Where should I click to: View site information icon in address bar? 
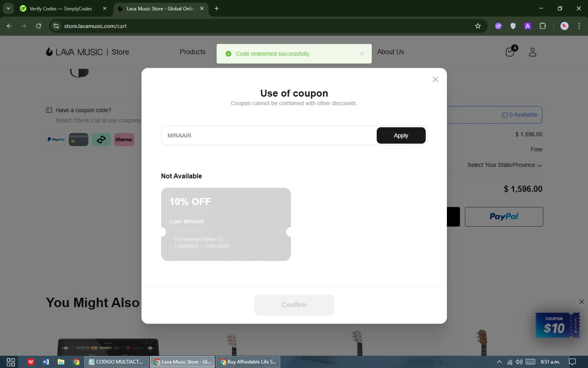click(x=56, y=26)
